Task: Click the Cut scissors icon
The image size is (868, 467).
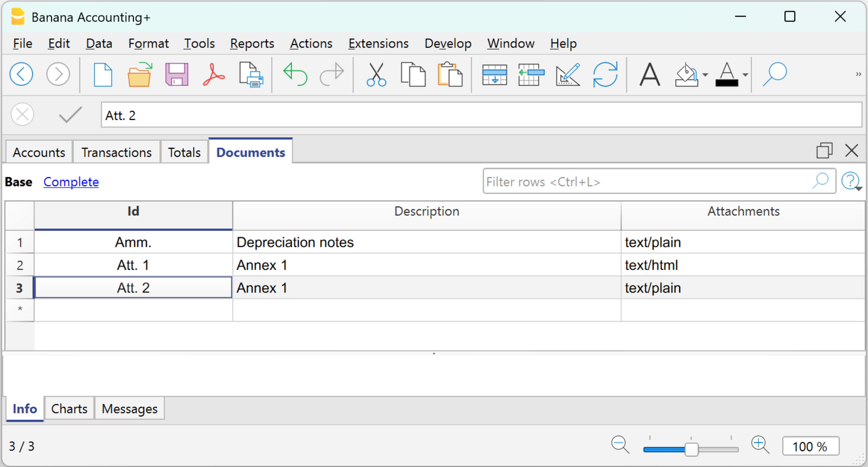Action: click(376, 75)
